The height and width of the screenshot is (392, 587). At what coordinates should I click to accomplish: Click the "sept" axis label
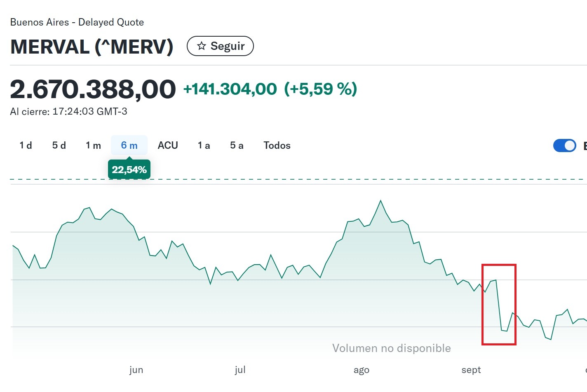(471, 370)
